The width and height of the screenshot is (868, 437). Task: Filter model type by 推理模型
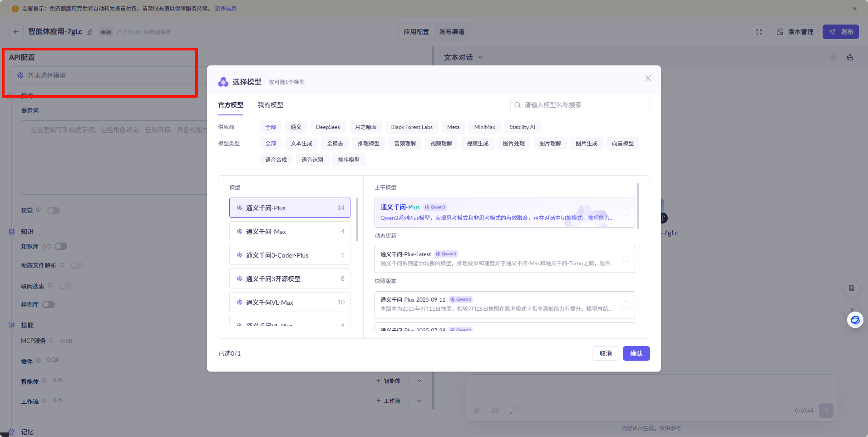click(x=369, y=144)
